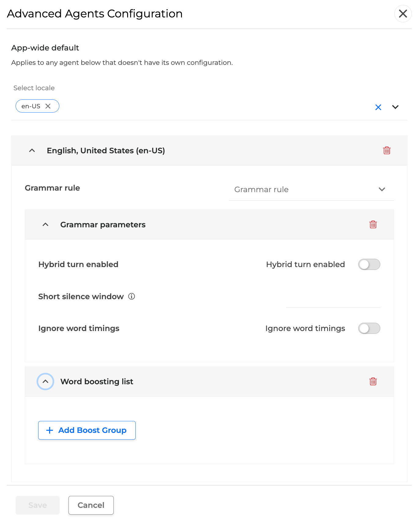The width and height of the screenshot is (420, 525).
Task: Delete the Grammar parameters section
Action: [373, 225]
